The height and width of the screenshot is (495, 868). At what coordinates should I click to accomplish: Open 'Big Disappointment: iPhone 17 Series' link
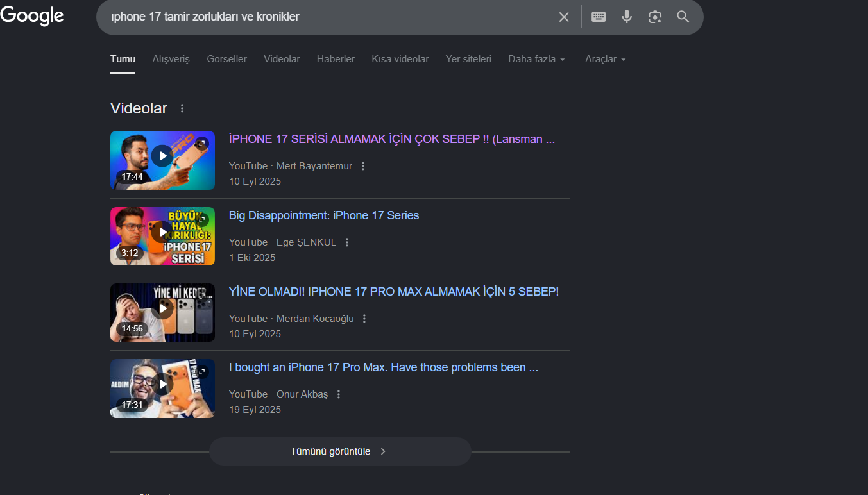(x=324, y=215)
